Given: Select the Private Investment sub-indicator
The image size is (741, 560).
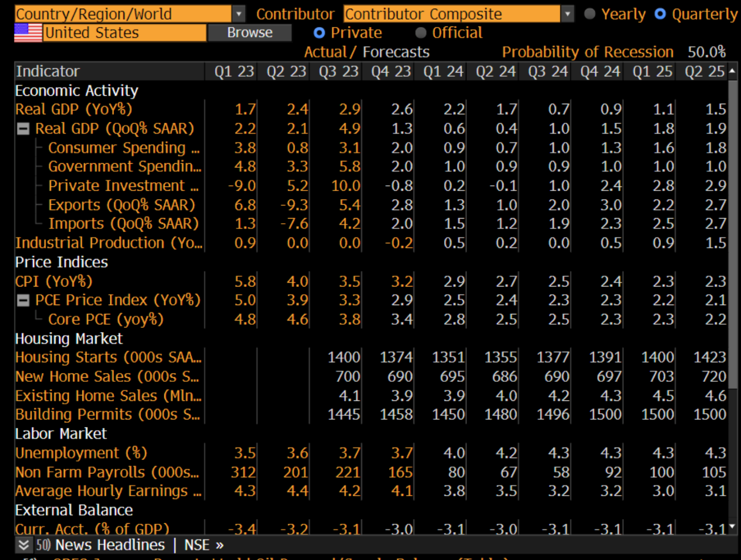Looking at the screenshot, I should [x=124, y=185].
